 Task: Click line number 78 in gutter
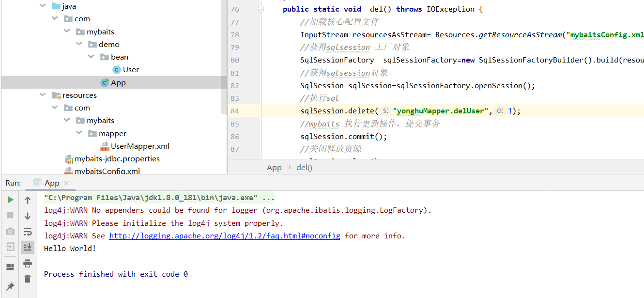(235, 35)
